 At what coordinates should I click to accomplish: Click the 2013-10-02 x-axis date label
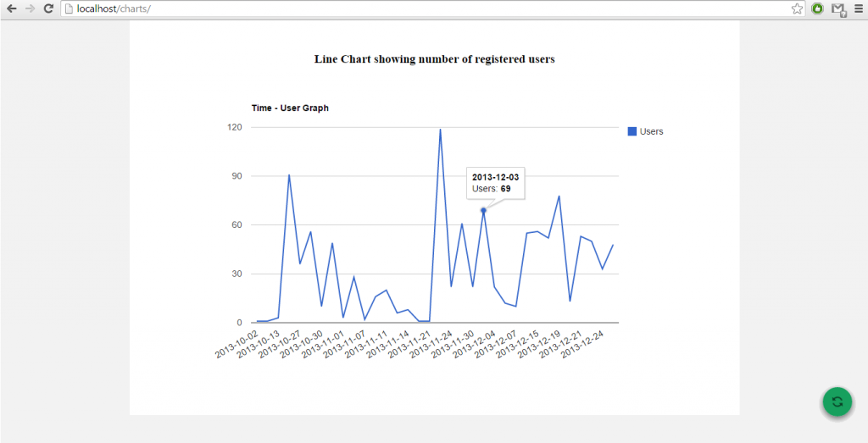point(237,344)
